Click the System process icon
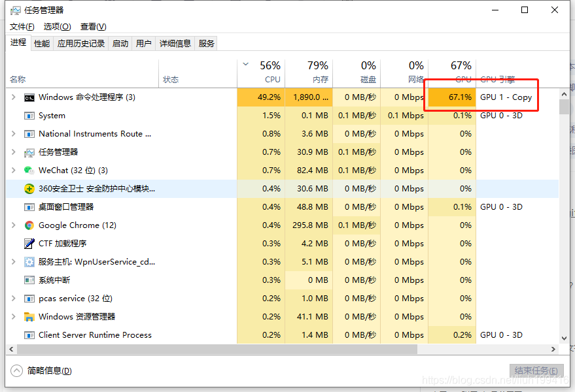This screenshot has height=392, width=575. pyautogui.click(x=29, y=116)
